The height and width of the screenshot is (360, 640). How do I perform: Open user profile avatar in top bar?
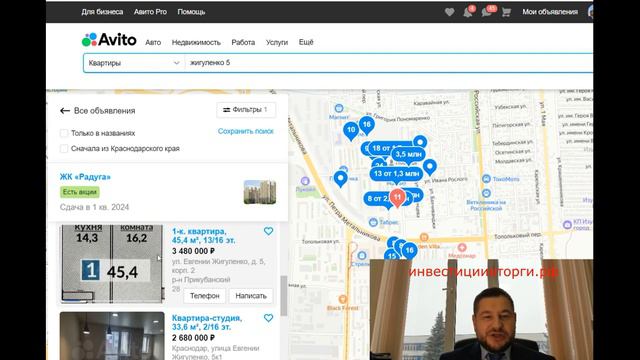[x=590, y=12]
